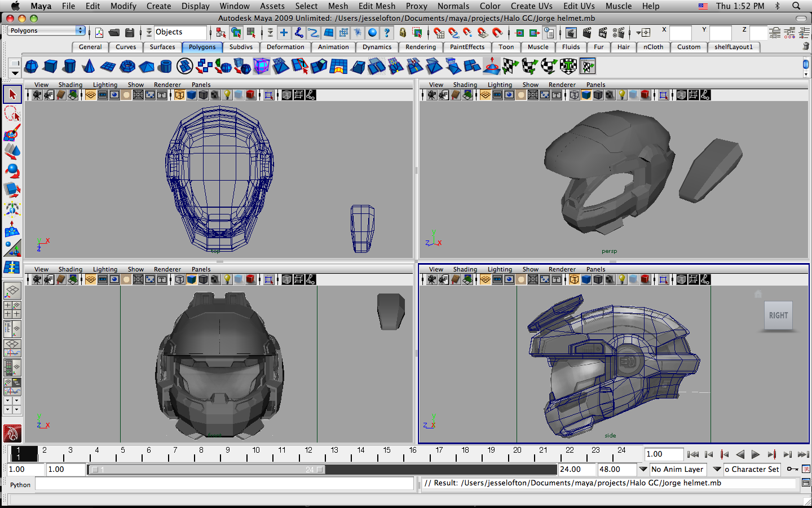Create a polygon pyramid from shelf
The width and height of the screenshot is (812, 508).
point(147,67)
